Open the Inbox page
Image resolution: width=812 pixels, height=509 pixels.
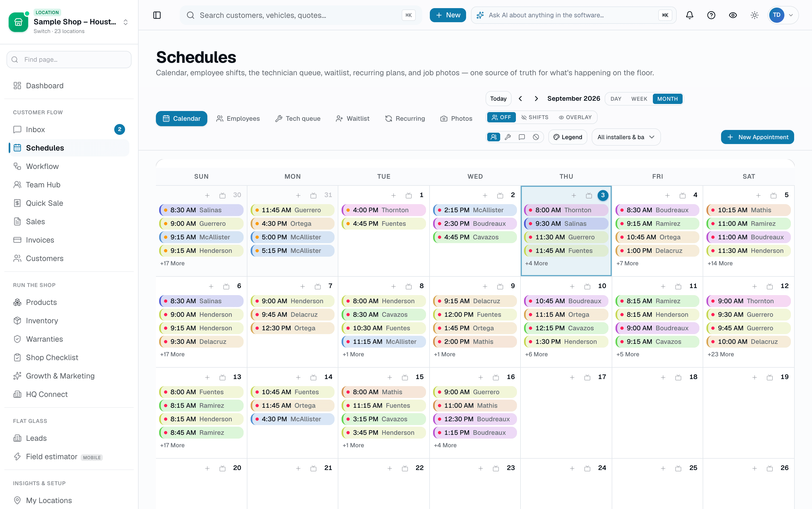coord(69,130)
